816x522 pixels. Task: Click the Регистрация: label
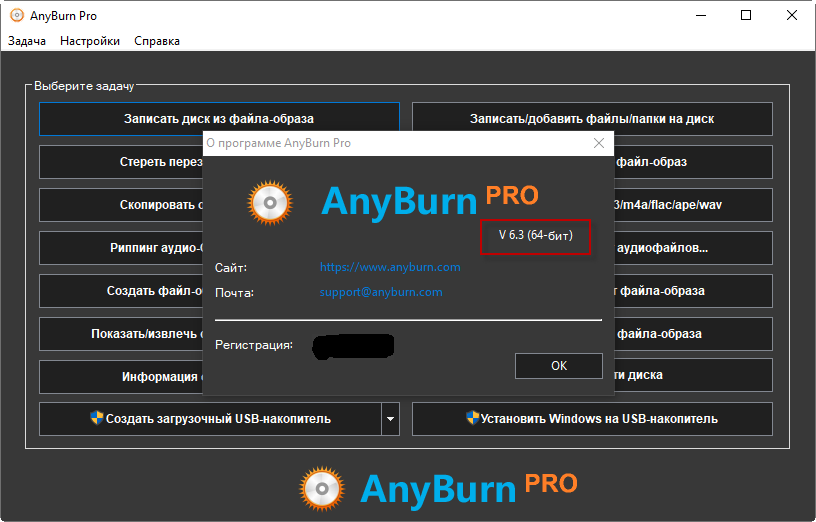(x=254, y=345)
